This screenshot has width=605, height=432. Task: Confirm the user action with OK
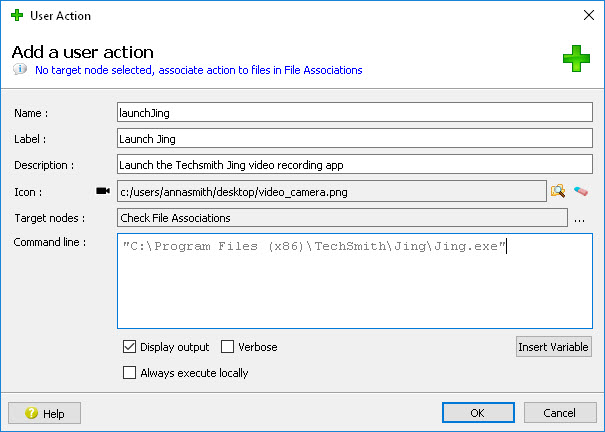point(478,413)
